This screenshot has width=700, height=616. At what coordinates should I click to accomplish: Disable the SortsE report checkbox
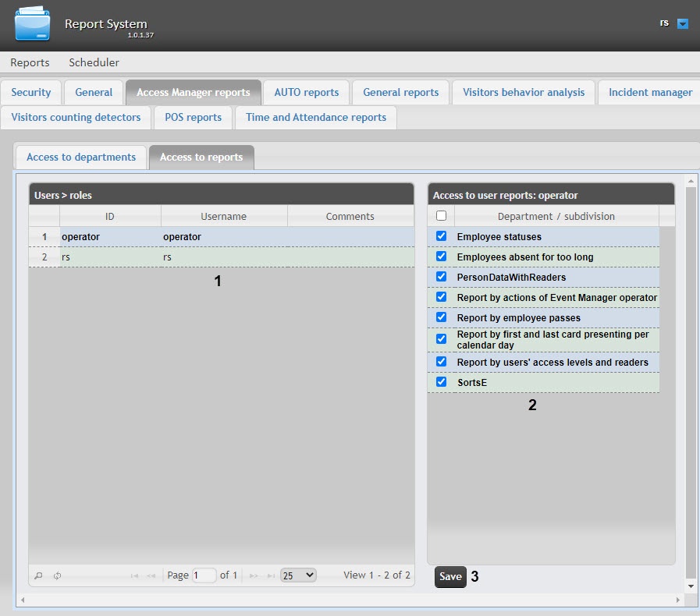(441, 382)
